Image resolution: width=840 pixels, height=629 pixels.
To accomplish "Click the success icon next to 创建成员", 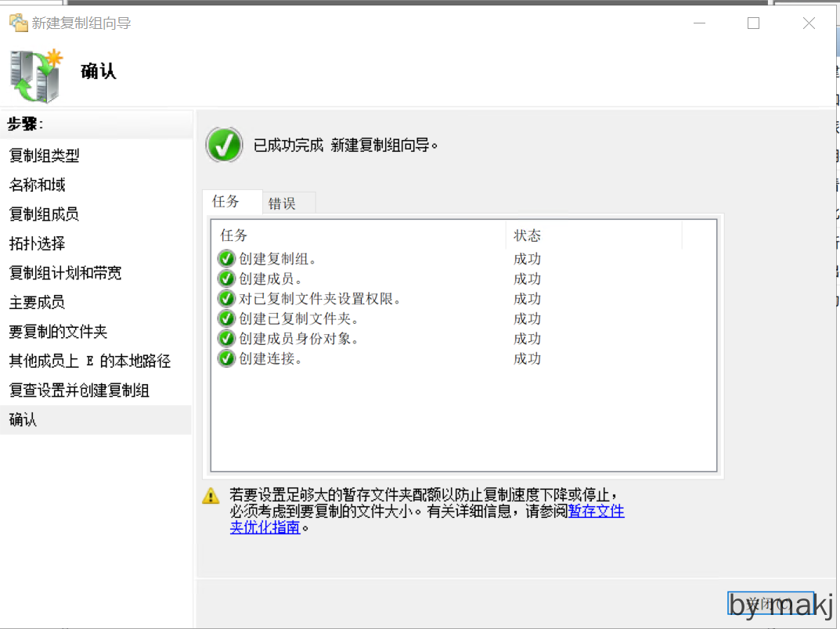I will click(x=226, y=279).
